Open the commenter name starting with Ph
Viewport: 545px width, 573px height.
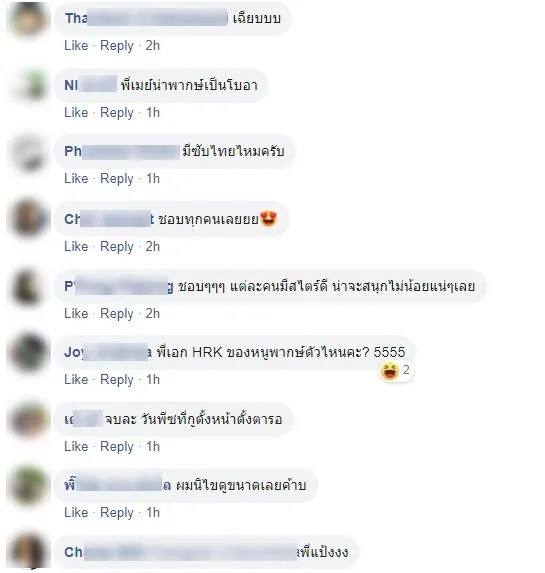tap(122, 152)
